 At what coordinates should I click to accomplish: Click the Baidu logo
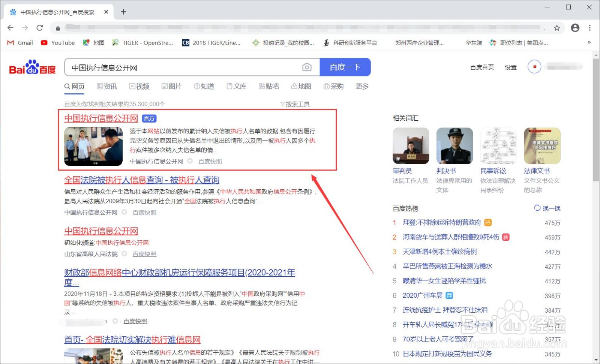[x=32, y=67]
